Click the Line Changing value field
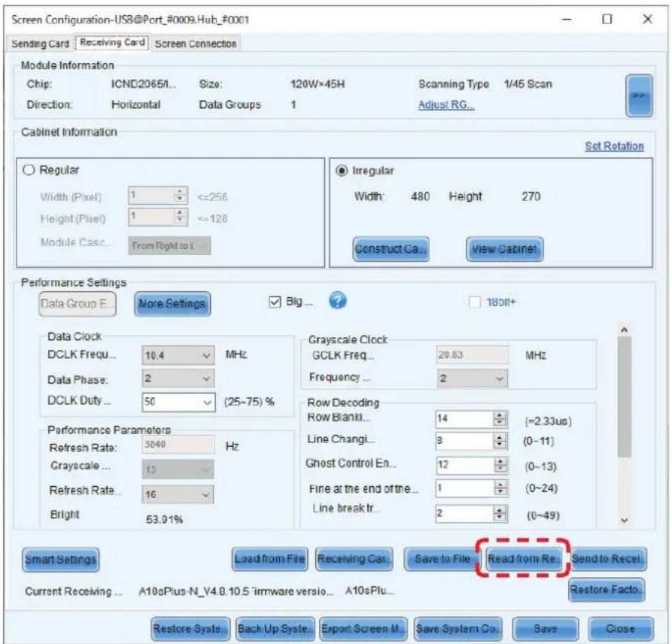The image size is (672, 644). pyautogui.click(x=464, y=441)
